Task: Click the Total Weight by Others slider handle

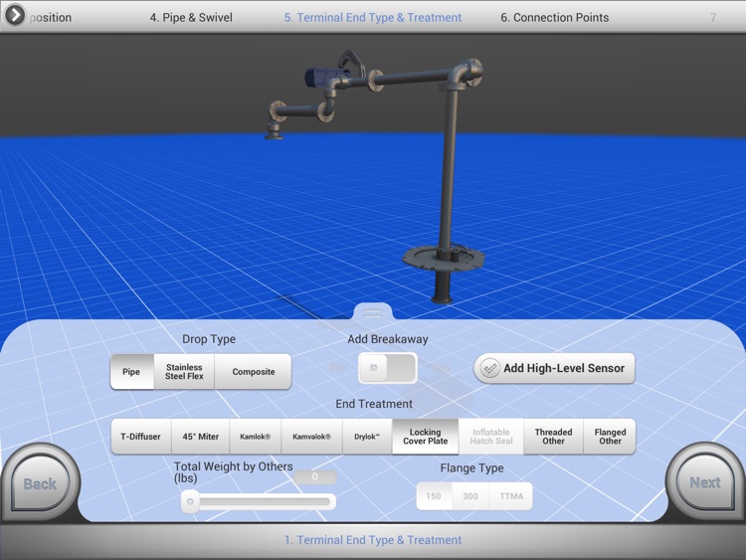Action: pos(189,502)
